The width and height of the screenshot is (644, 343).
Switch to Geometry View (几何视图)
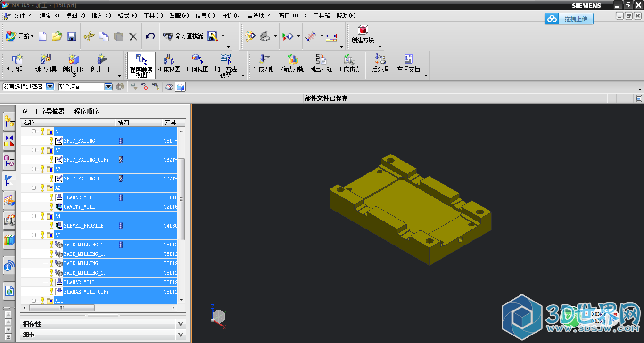[x=198, y=64]
